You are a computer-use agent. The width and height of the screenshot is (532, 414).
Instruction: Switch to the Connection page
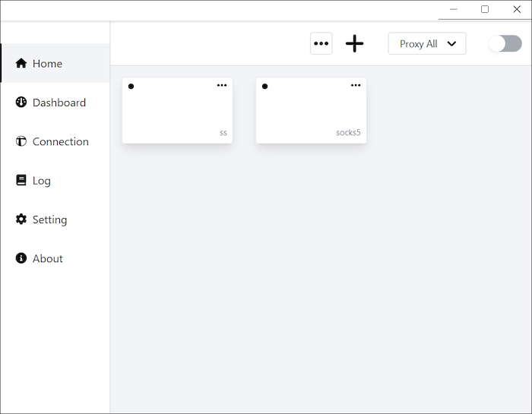[61, 141]
